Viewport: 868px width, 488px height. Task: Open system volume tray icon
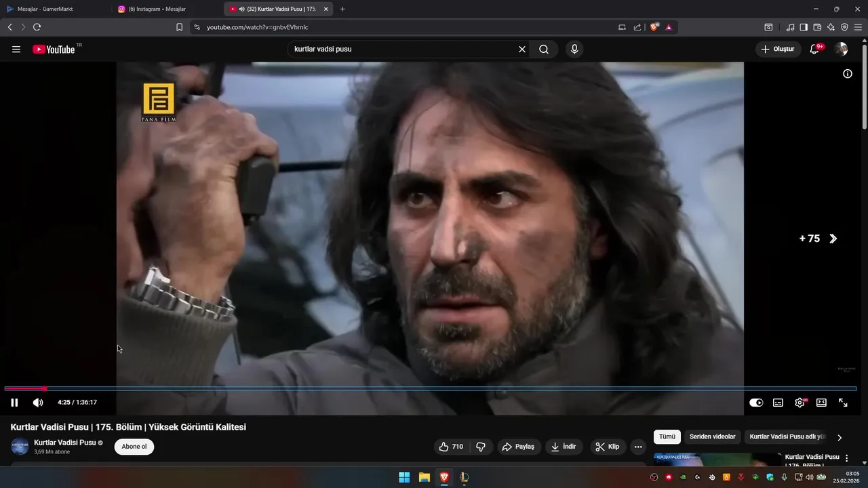[x=809, y=477]
